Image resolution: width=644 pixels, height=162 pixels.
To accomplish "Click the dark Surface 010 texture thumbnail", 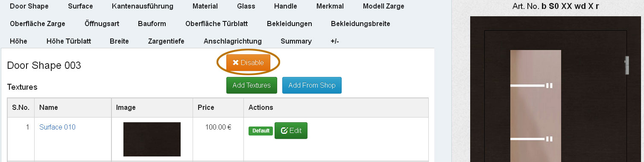I will tap(152, 139).
